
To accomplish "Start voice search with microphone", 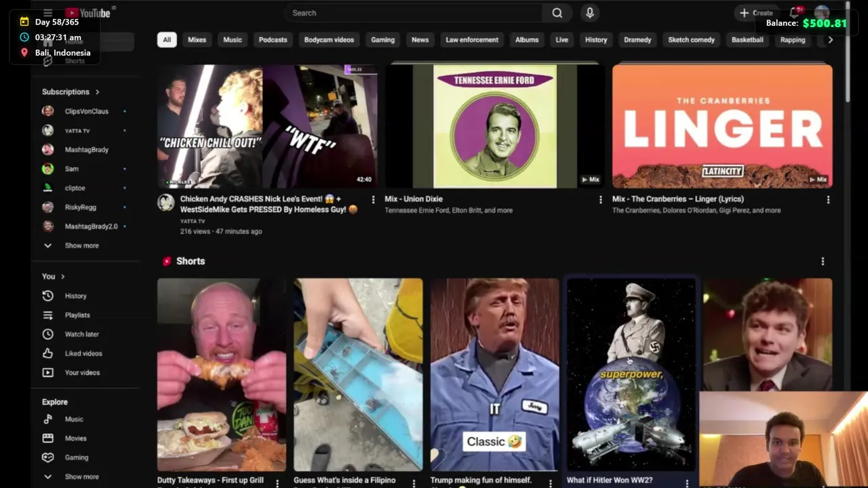I will 589,13.
